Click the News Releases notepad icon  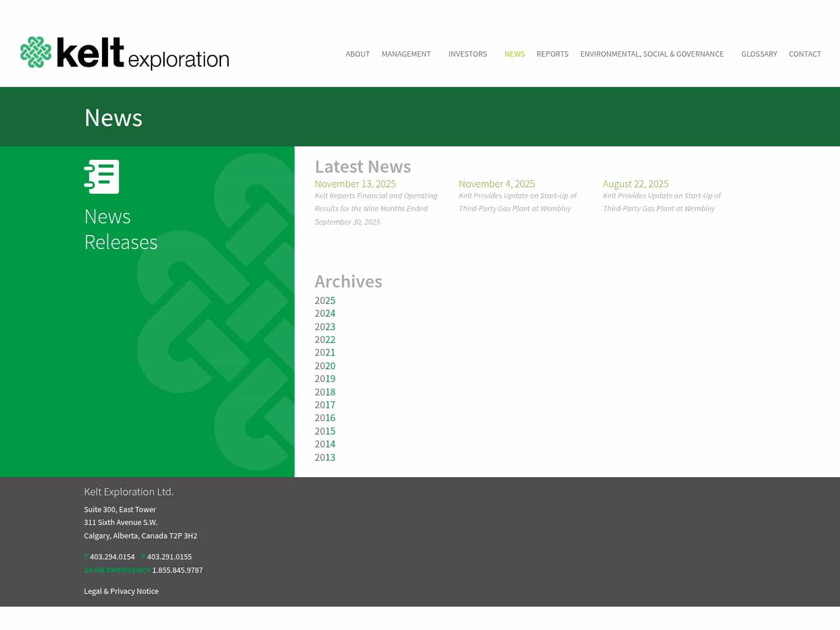tap(103, 176)
